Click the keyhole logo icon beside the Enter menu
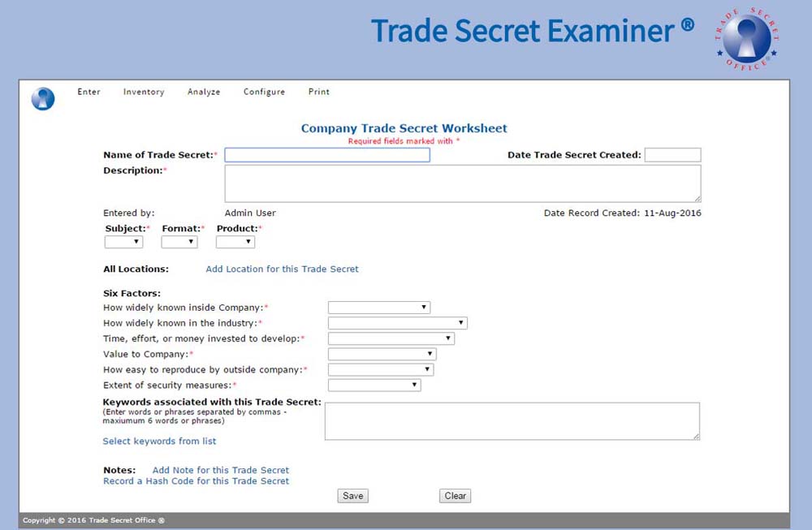Viewport: 812px width, 530px height. point(43,98)
